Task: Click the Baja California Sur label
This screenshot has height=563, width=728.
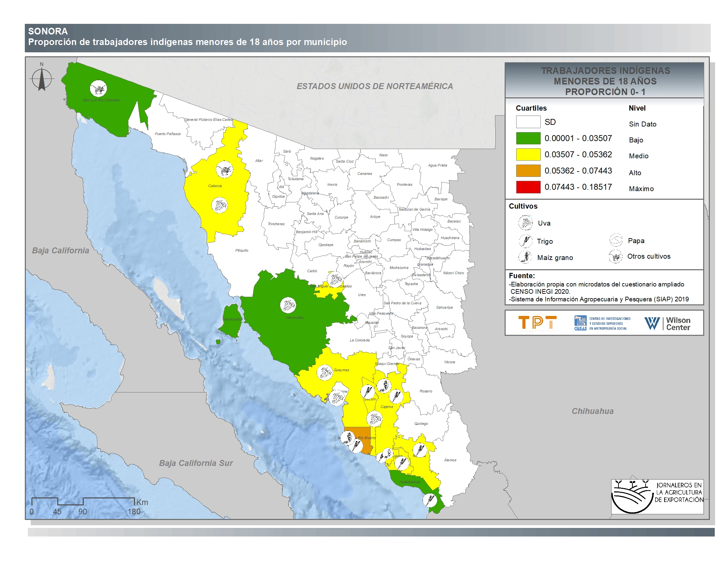Action: point(196,463)
